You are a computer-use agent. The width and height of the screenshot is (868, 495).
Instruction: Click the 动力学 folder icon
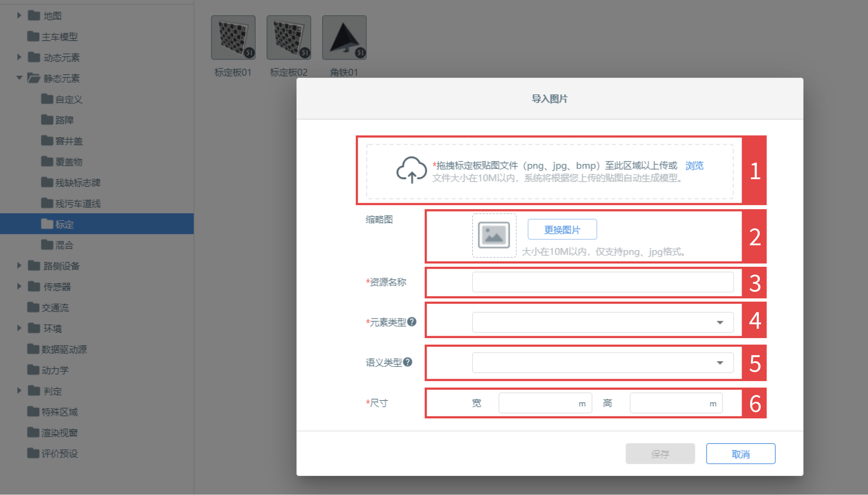pyautogui.click(x=33, y=370)
